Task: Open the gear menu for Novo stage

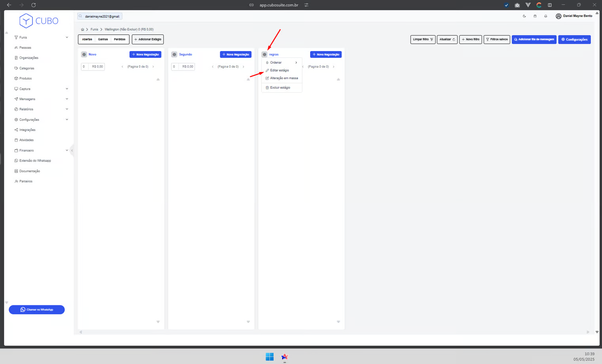Action: (84, 55)
